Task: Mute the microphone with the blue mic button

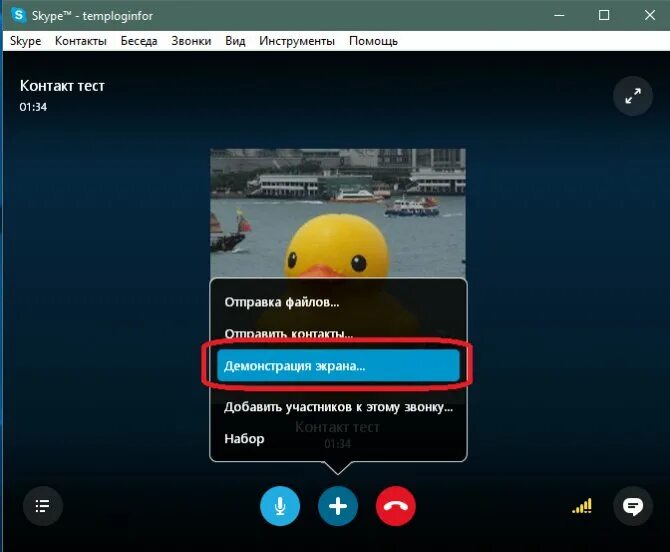Action: [x=280, y=506]
